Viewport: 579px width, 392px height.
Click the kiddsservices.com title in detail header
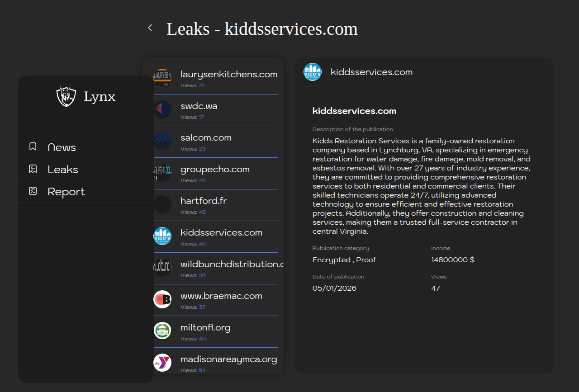point(371,72)
